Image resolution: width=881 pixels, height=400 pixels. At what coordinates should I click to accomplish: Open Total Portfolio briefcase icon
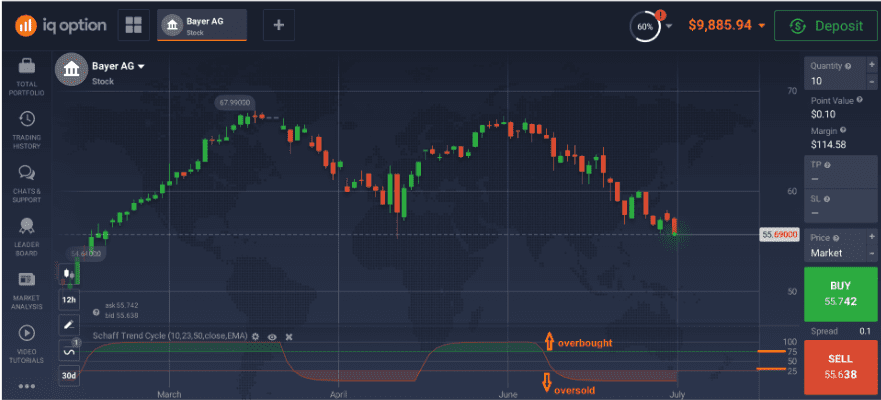[26, 67]
